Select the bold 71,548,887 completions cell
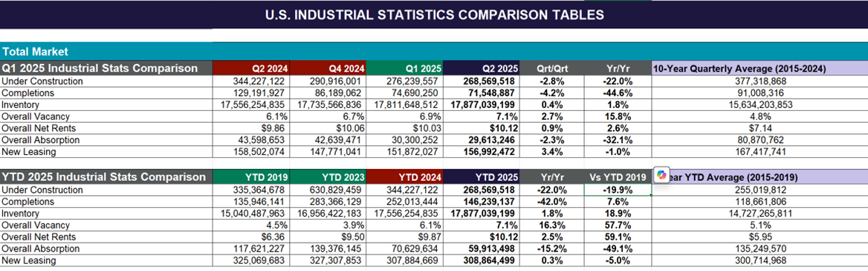The width and height of the screenshot is (868, 271). [482, 92]
